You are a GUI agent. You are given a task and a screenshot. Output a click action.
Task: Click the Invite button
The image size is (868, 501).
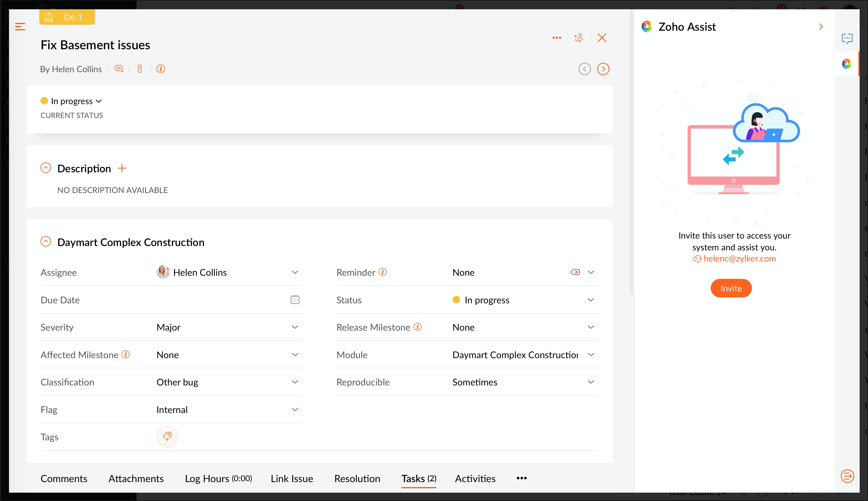731,288
